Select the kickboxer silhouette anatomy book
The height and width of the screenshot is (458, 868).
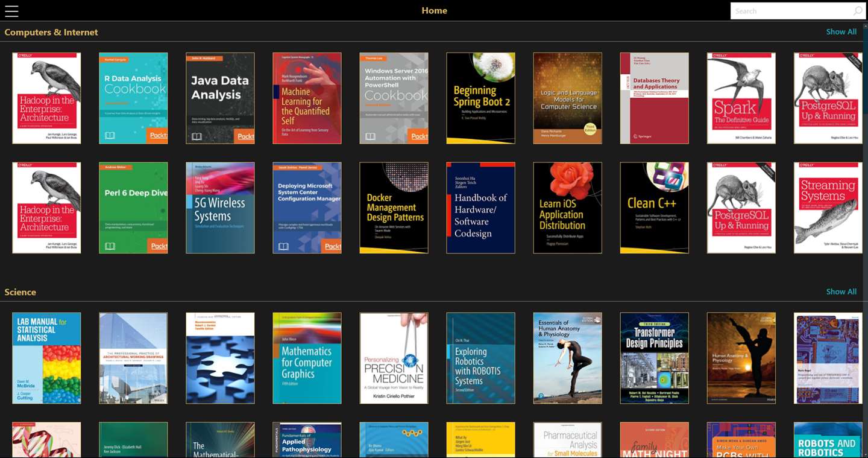click(x=741, y=358)
